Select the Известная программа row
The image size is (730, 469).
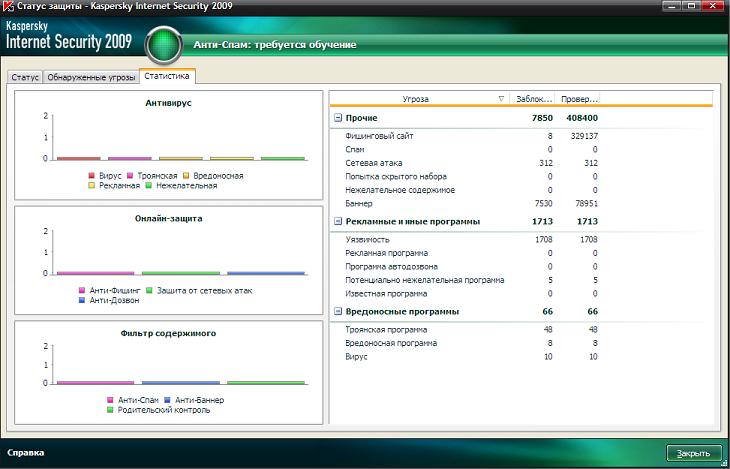(521, 294)
